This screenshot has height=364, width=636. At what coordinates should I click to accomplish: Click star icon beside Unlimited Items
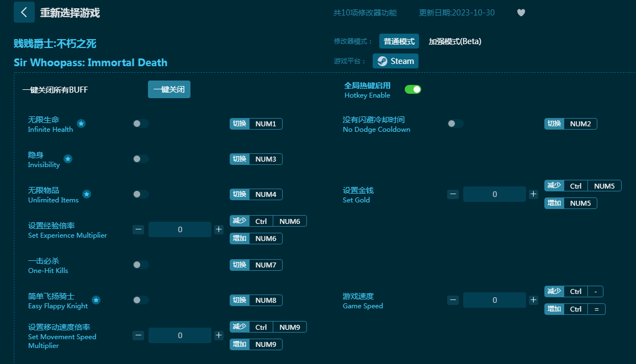[x=87, y=194]
